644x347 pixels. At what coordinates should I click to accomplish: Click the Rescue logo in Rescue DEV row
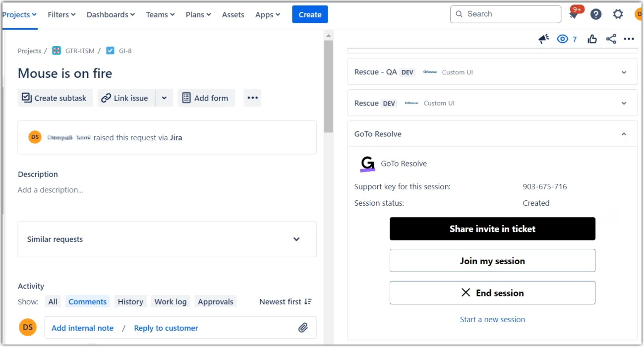point(411,103)
